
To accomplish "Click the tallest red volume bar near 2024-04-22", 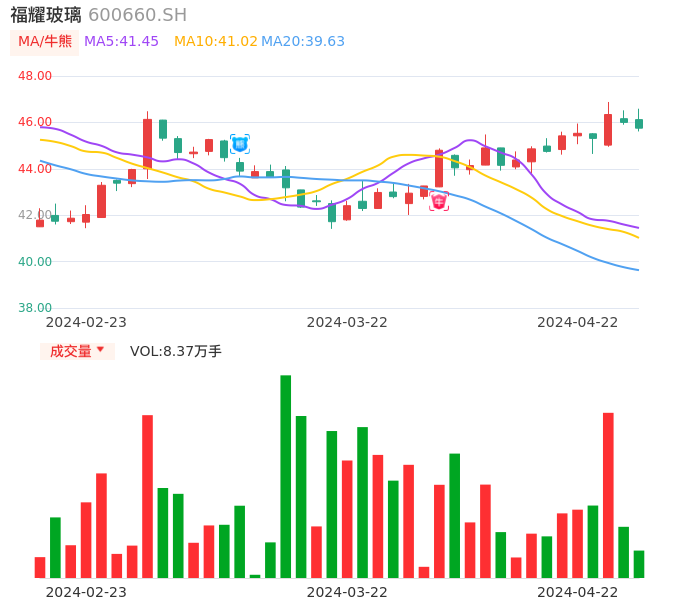I will point(608,495).
